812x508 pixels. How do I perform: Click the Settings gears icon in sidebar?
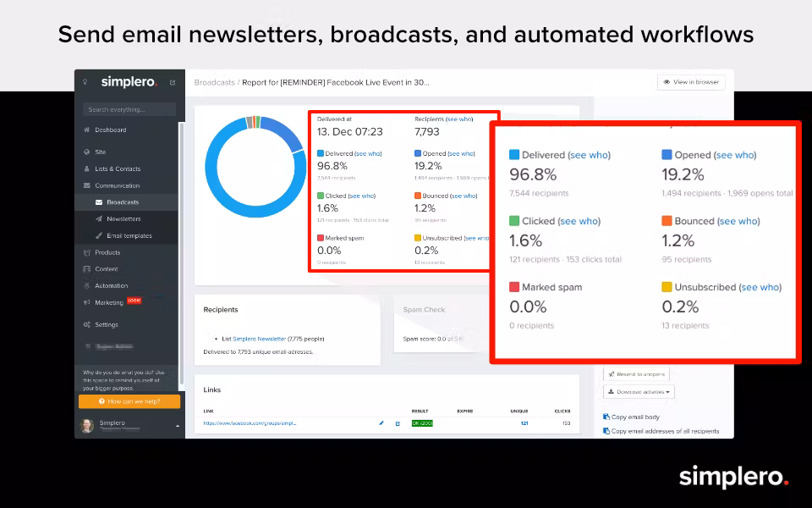point(87,325)
